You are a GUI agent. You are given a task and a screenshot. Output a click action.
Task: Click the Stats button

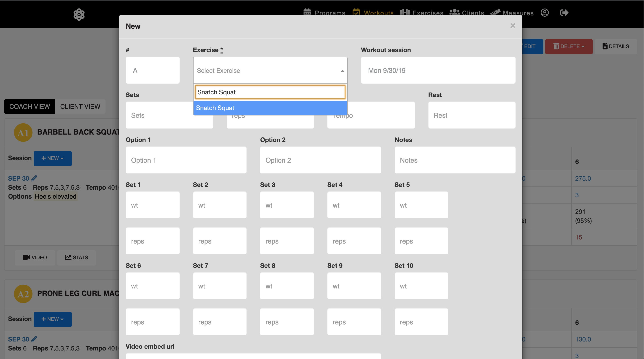[77, 257]
